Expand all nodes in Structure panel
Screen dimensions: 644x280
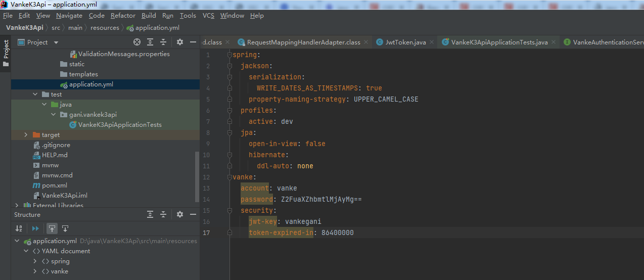click(x=150, y=214)
